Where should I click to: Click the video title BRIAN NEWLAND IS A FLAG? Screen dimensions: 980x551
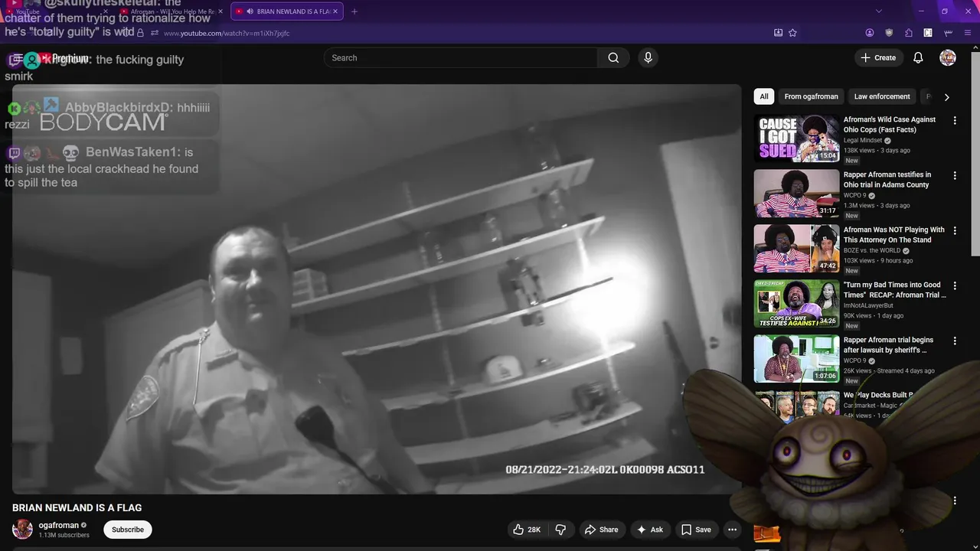(77, 508)
